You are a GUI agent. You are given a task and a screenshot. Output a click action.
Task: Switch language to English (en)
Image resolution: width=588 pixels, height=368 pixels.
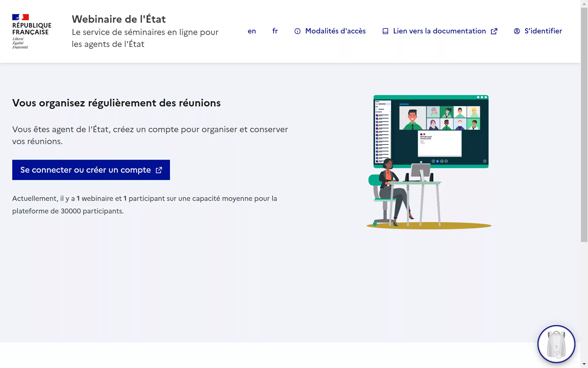pyautogui.click(x=252, y=31)
